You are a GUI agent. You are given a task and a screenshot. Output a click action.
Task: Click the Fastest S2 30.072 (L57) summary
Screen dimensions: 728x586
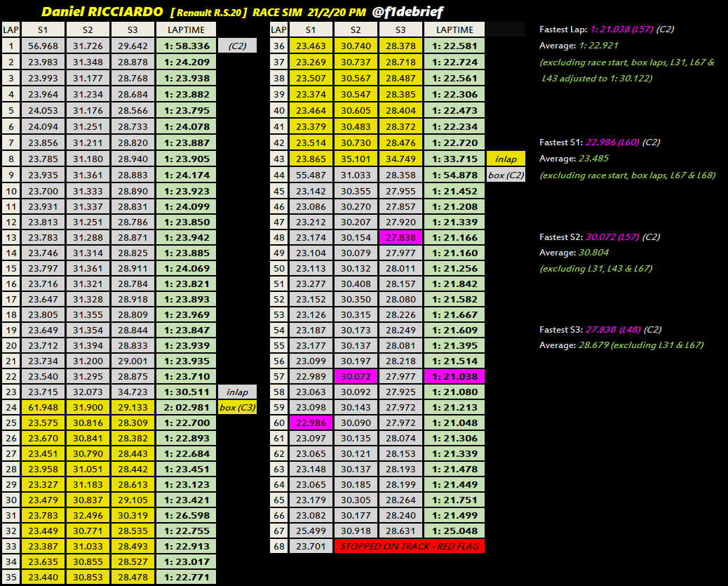[600, 237]
